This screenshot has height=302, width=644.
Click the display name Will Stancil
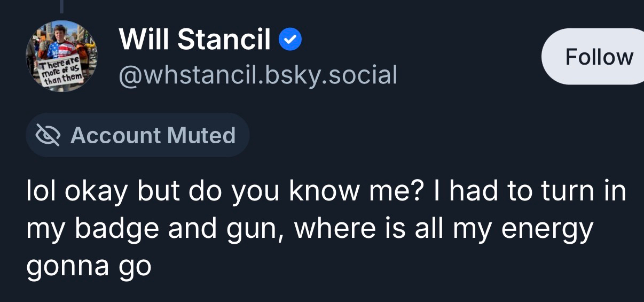pyautogui.click(x=195, y=40)
